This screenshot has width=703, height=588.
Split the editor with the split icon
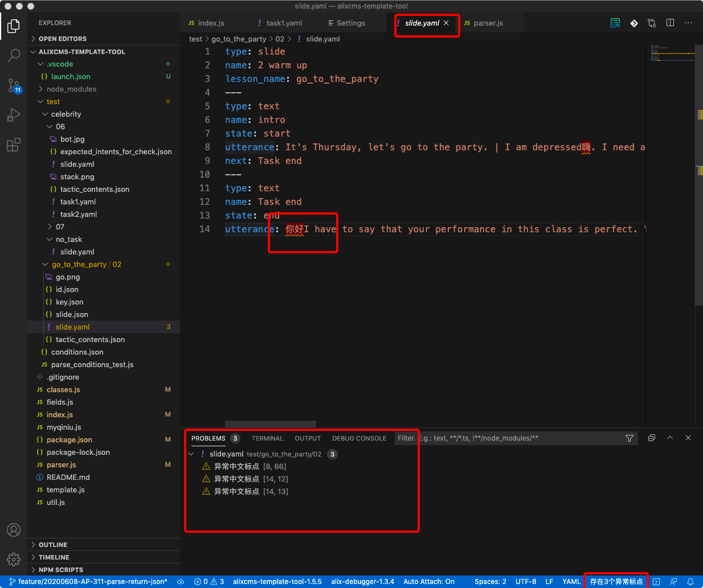[670, 22]
